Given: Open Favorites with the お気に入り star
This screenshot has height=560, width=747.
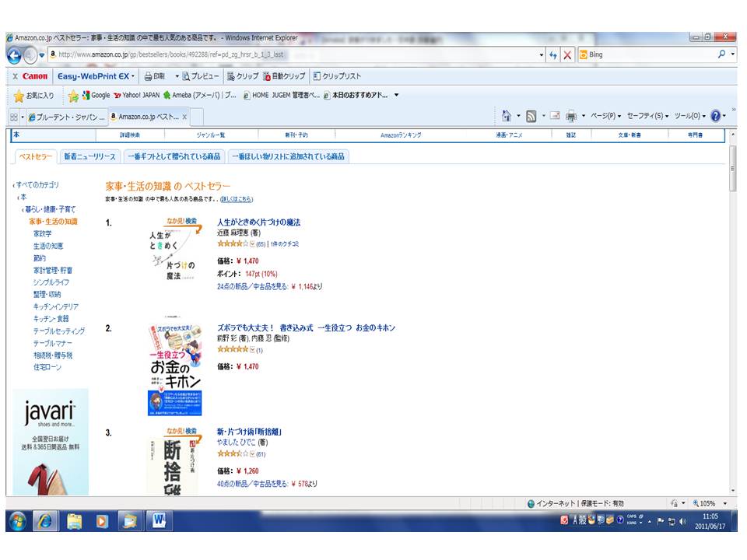Looking at the screenshot, I should (33, 96).
